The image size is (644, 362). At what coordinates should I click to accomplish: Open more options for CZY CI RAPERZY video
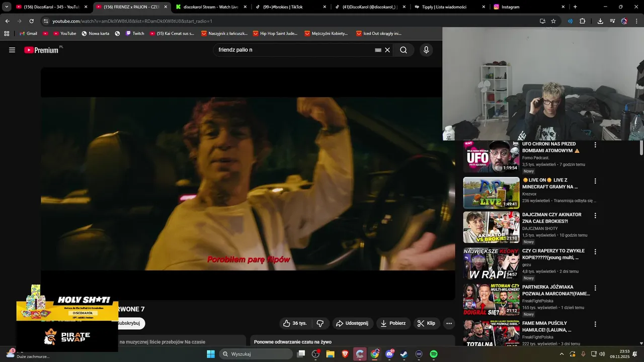click(x=595, y=252)
